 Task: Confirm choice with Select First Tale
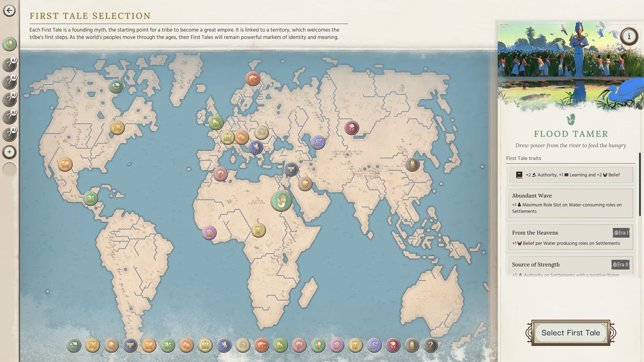tap(571, 333)
